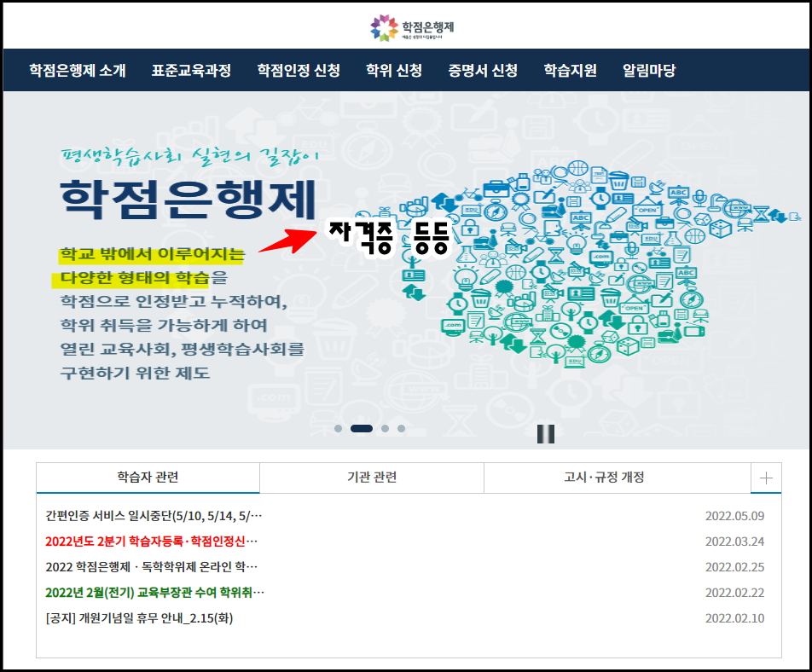Click the plus icon to view more notices

point(766,478)
